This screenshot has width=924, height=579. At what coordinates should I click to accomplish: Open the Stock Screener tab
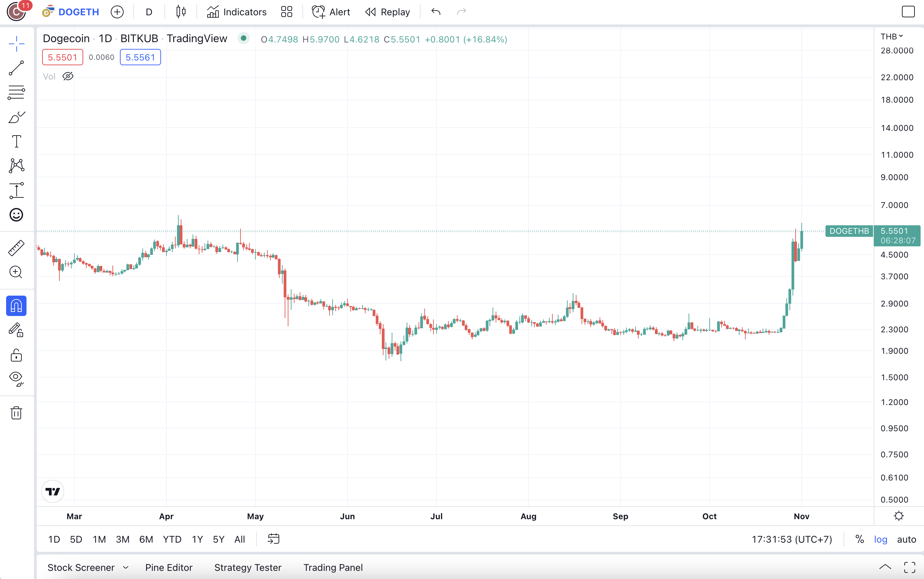click(x=81, y=567)
